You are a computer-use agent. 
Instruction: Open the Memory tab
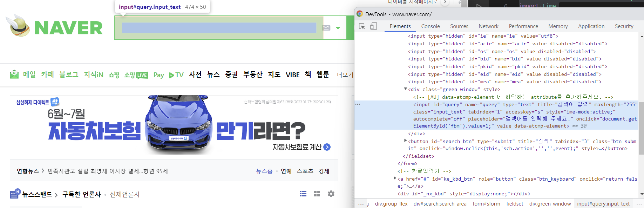click(558, 26)
